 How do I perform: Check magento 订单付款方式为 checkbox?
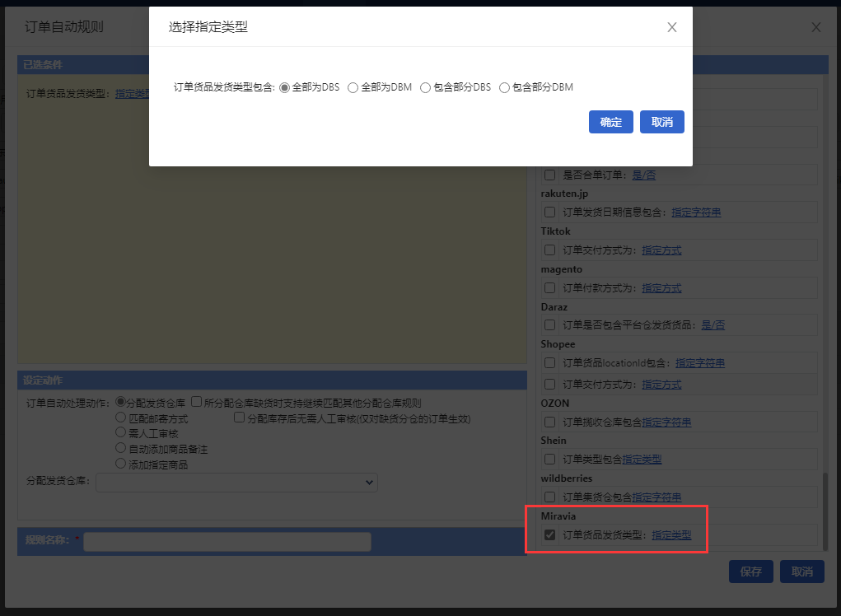tap(549, 288)
